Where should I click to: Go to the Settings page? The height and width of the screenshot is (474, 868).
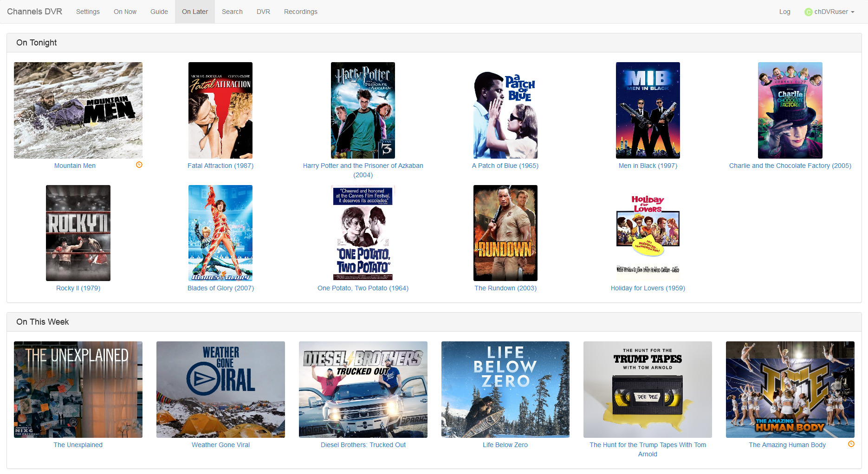coord(88,12)
